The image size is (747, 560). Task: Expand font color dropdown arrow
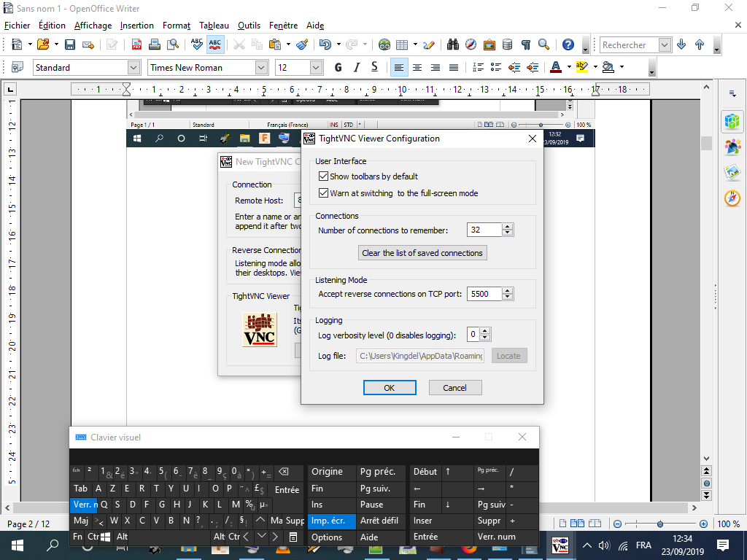(569, 67)
